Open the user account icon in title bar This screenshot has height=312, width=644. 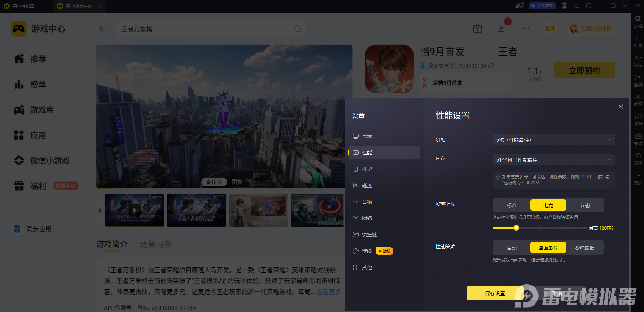[x=565, y=6]
